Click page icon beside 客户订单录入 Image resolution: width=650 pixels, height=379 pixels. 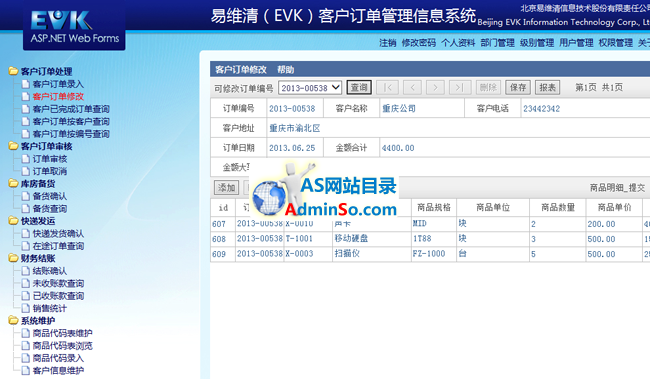(x=26, y=84)
